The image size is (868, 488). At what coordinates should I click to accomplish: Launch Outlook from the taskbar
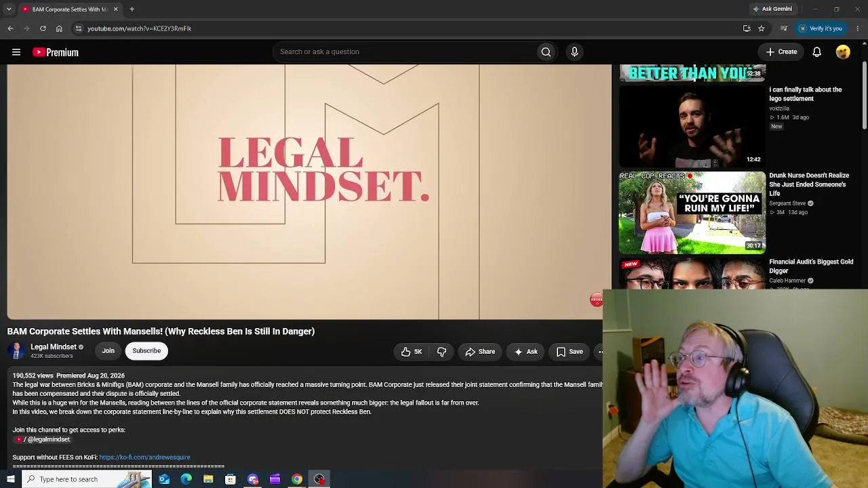click(x=164, y=479)
